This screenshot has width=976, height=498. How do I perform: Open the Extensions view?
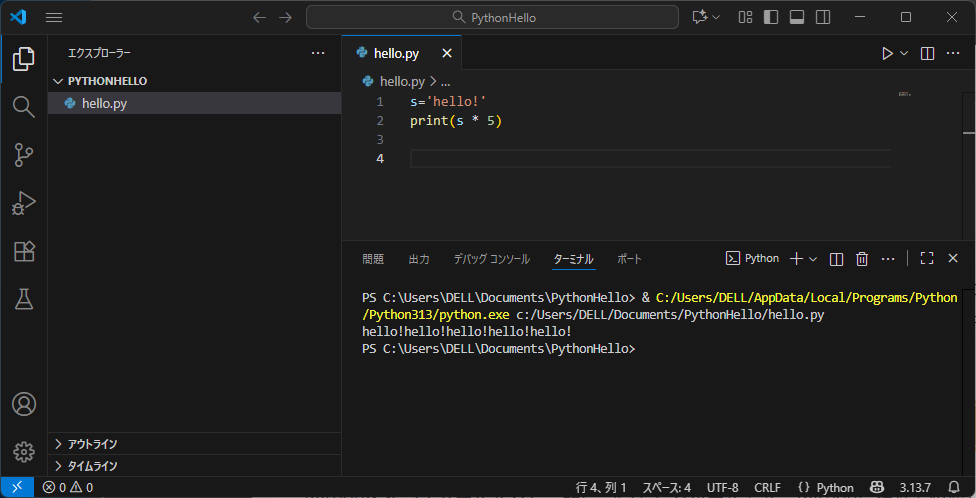[23, 251]
